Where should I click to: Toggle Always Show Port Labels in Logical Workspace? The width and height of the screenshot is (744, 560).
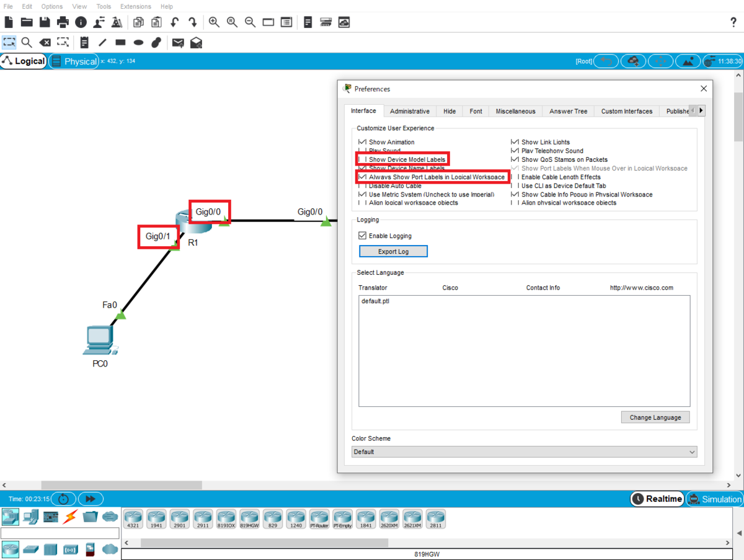tap(363, 177)
